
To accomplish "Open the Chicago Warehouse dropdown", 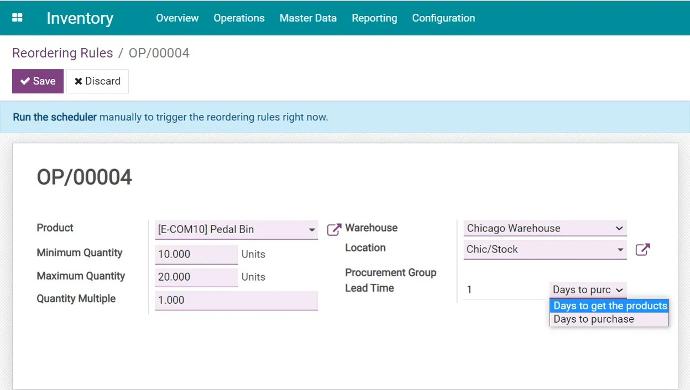I will [545, 228].
